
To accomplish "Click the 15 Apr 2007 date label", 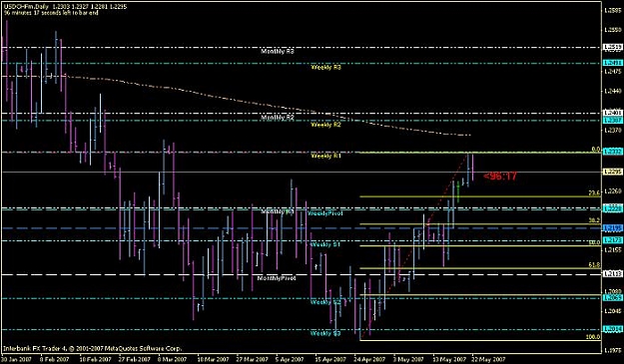I will pyautogui.click(x=329, y=359).
